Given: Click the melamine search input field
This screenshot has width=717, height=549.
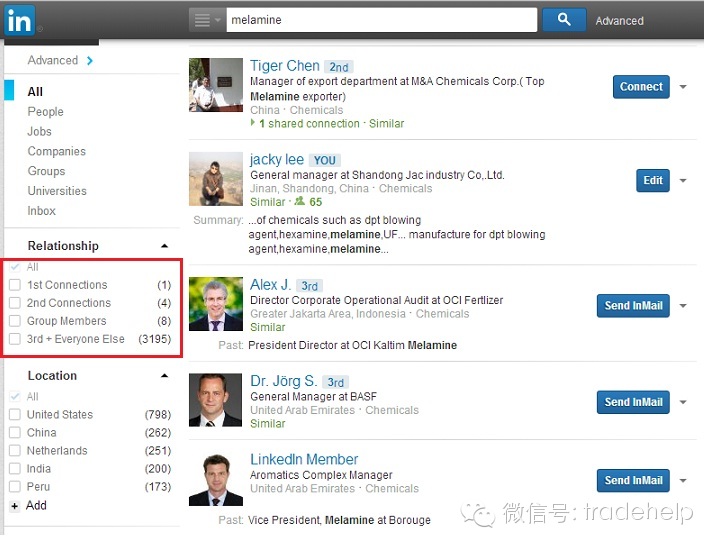Looking at the screenshot, I should pyautogui.click(x=381, y=20).
